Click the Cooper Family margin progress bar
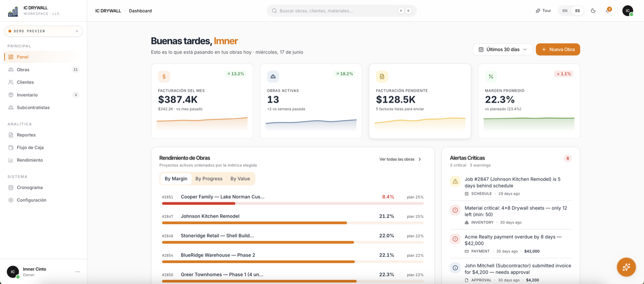Viewport: 644px width, 284px height. 293,203
